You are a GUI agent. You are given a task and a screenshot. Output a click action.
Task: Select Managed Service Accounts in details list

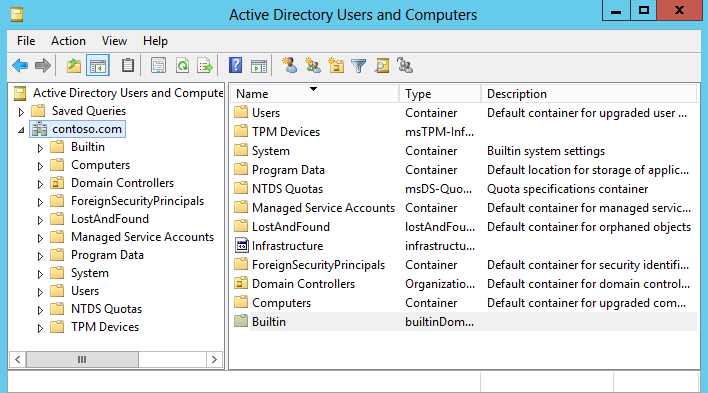323,208
